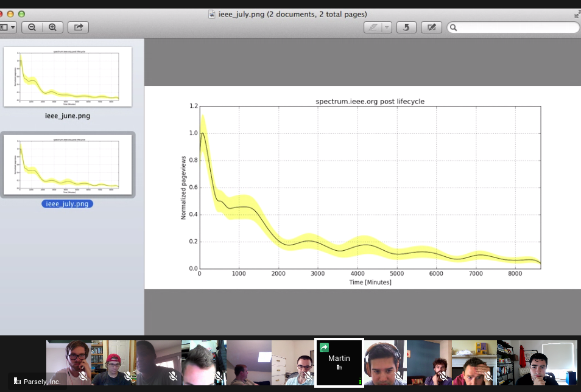Click the ieee_june.png file name label
The image size is (581, 392).
[x=68, y=116]
